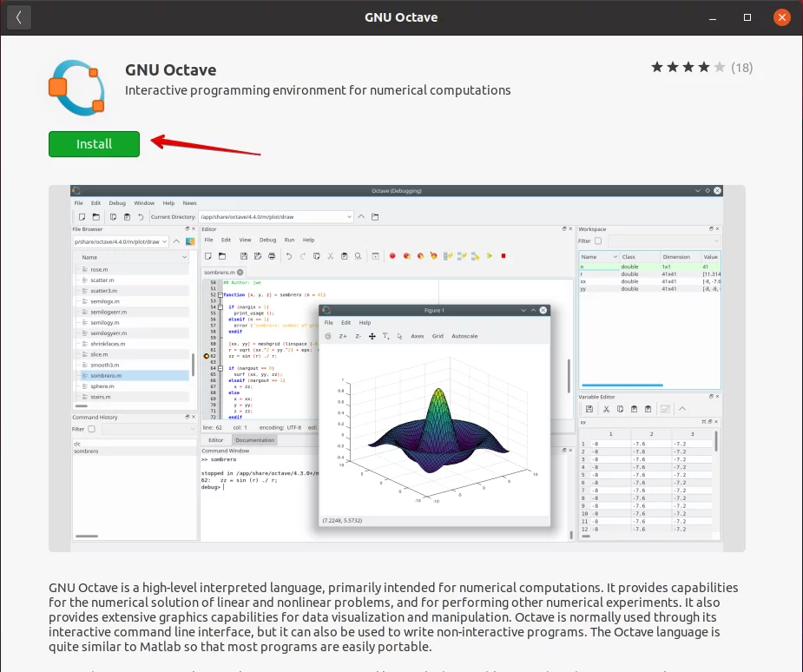
Task: Click the green Install button
Action: tap(95, 144)
